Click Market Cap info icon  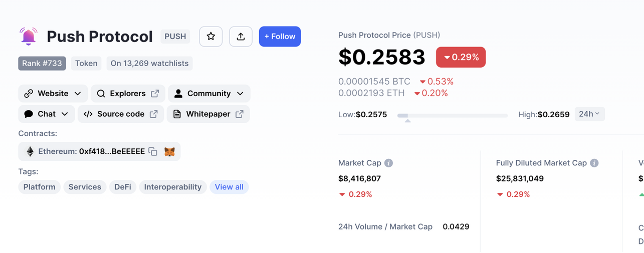388,163
